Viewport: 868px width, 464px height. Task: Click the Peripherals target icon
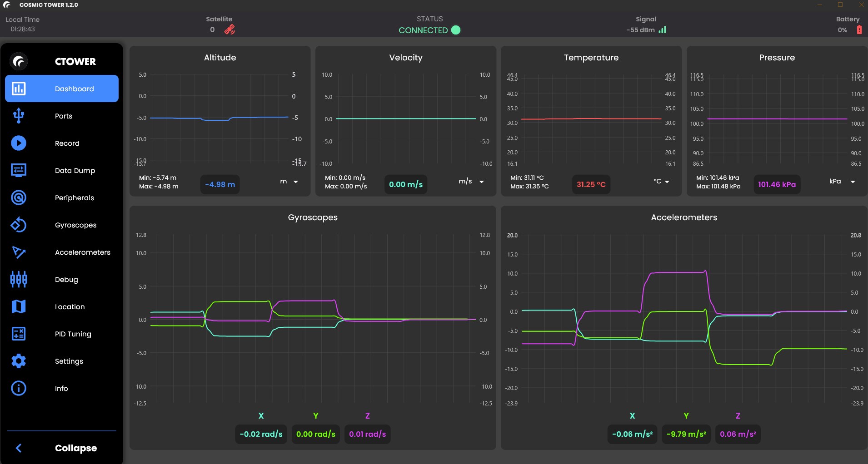(x=19, y=197)
